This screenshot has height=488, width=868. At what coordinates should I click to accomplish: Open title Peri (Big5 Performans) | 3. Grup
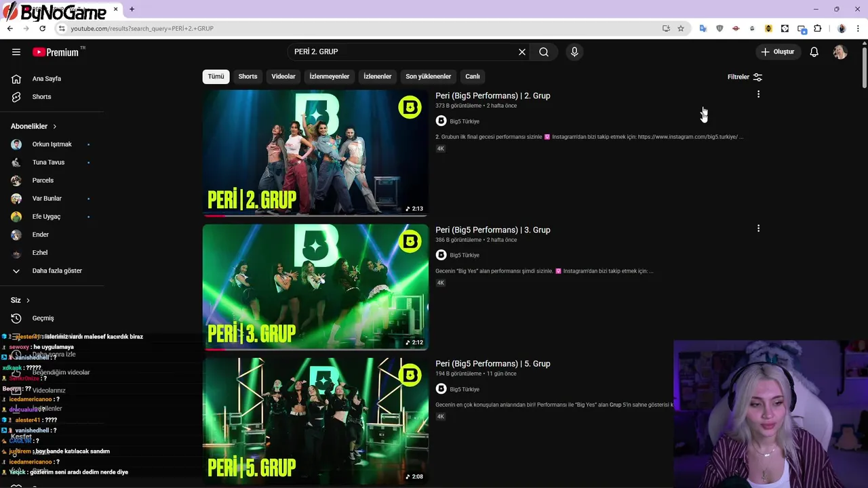tap(493, 230)
